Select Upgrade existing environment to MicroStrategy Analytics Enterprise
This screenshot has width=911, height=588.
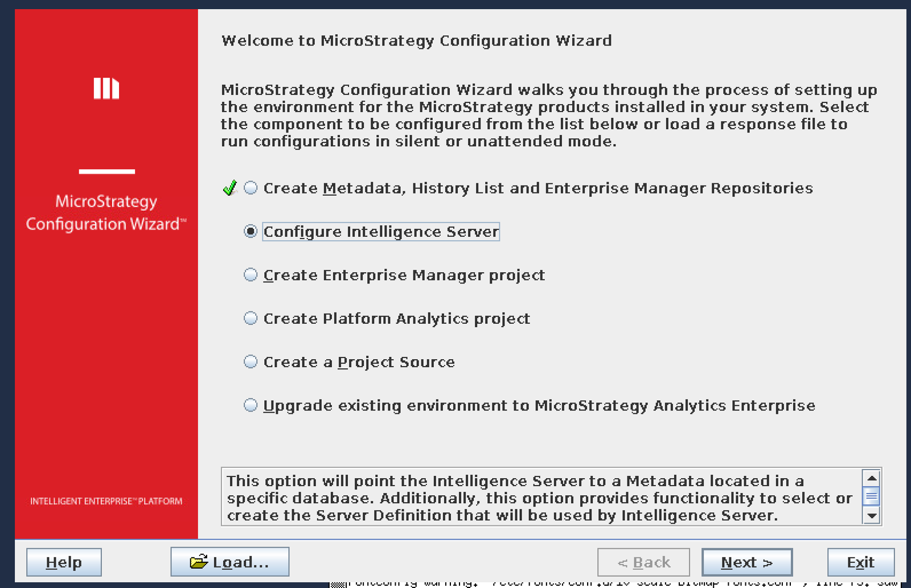coord(249,405)
